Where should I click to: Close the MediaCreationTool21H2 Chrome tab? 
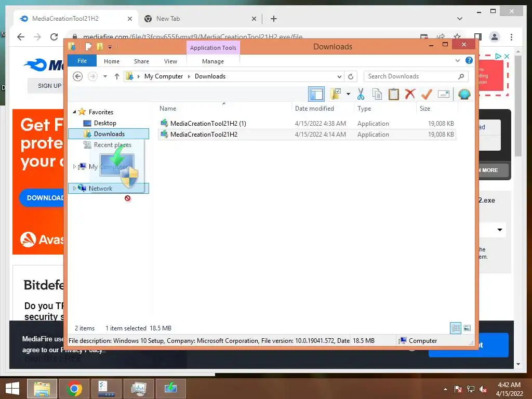[129, 19]
